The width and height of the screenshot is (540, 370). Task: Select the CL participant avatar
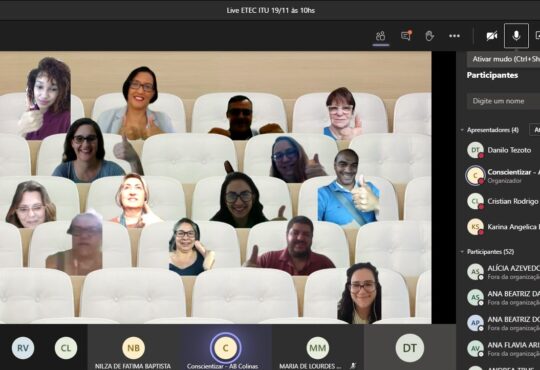(66, 348)
